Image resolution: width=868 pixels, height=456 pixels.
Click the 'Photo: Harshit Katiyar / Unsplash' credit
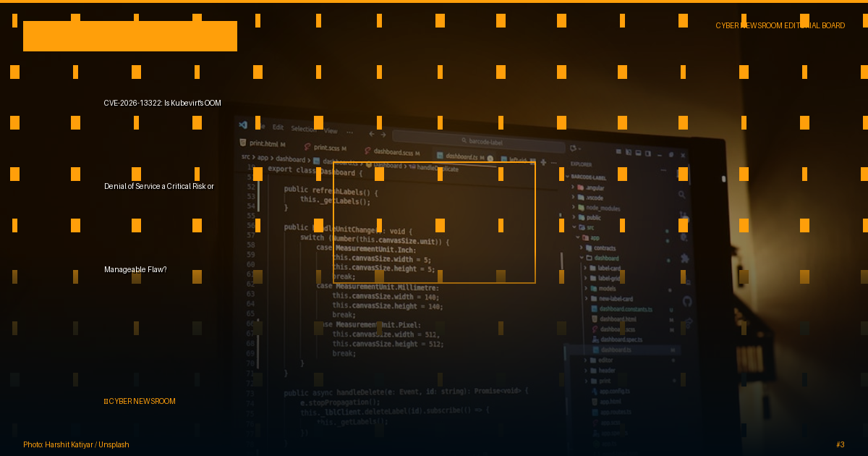76,444
